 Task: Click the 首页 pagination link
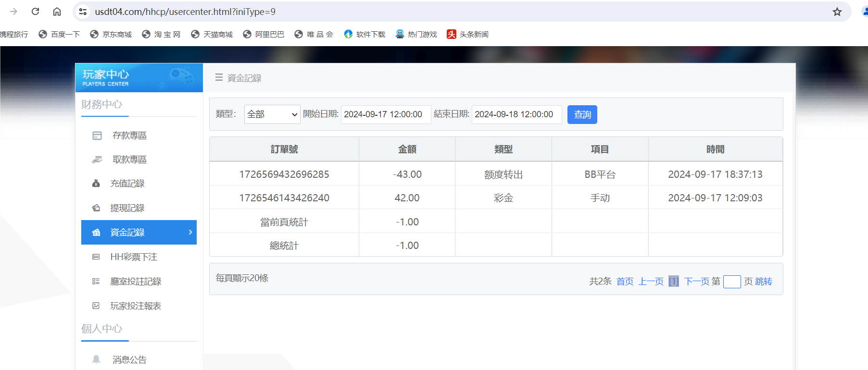tap(625, 282)
